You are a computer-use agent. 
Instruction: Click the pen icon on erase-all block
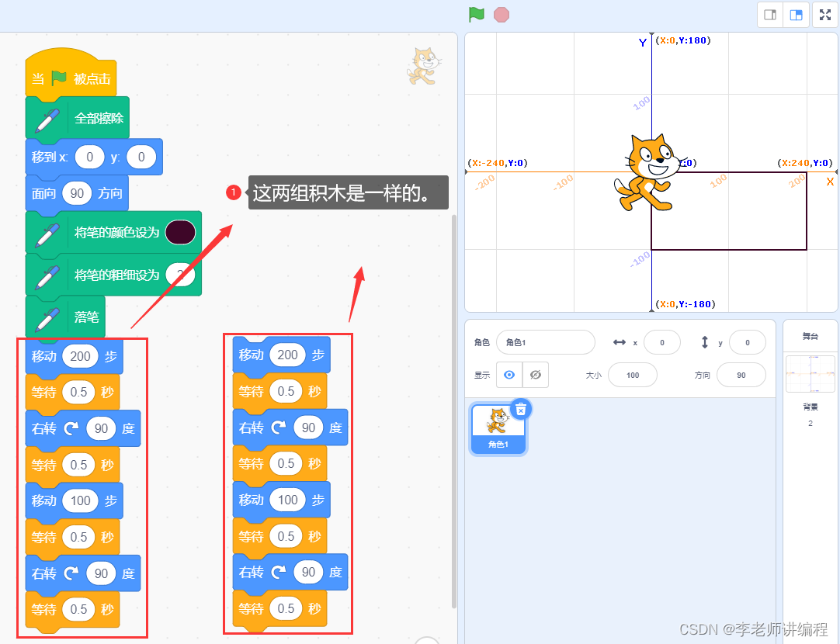(47, 120)
